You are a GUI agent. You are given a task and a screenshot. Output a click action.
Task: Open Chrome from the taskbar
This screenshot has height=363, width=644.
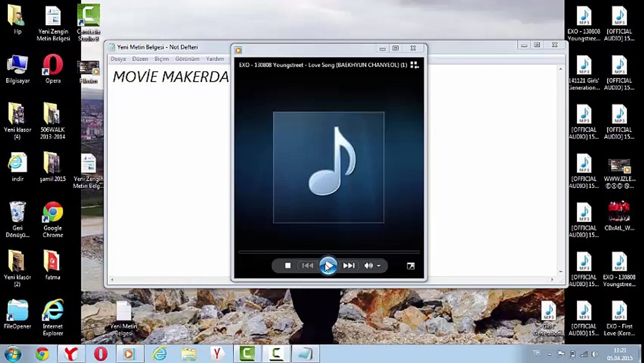pyautogui.click(x=42, y=354)
